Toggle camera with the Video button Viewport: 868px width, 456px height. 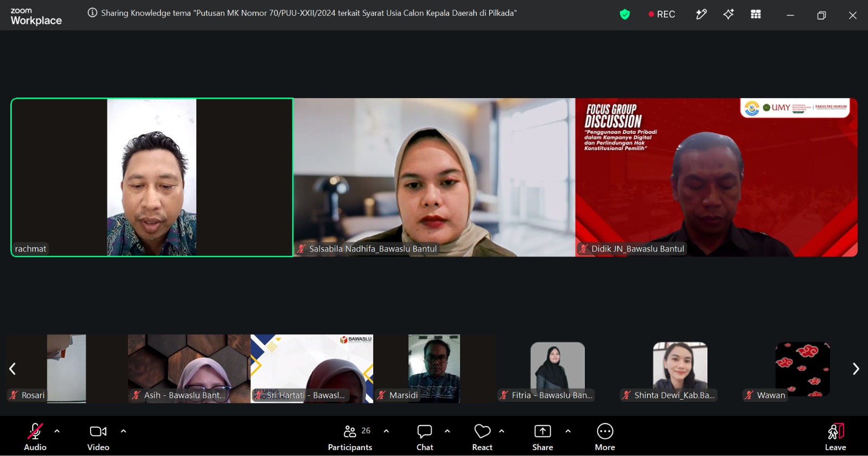pos(98,437)
